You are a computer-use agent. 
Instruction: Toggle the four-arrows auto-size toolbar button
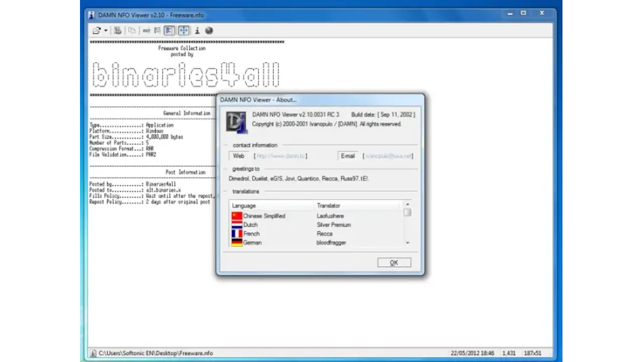184,31
